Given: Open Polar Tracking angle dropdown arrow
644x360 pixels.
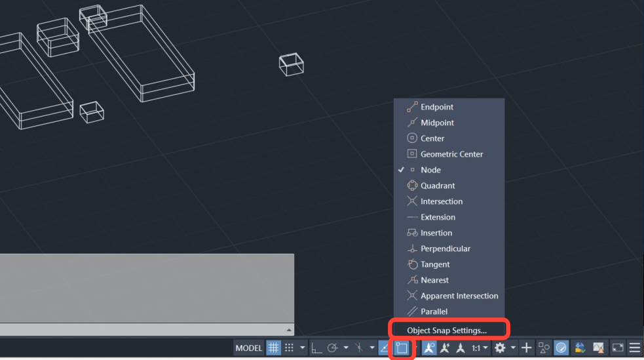Looking at the screenshot, I should tap(346, 348).
